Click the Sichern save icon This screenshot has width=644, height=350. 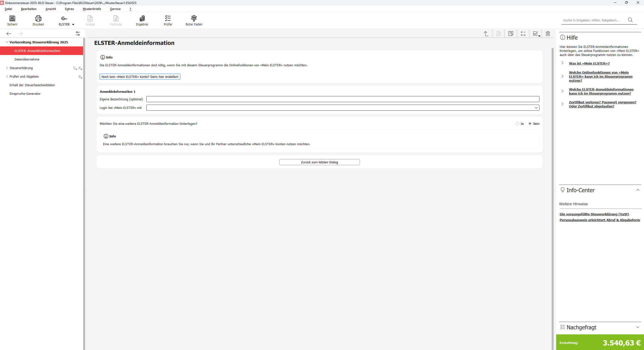(12, 18)
